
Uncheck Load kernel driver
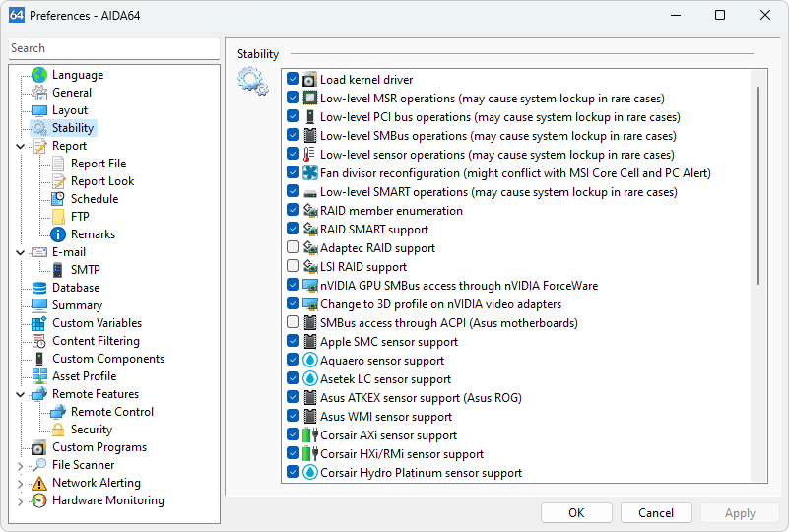tap(293, 79)
